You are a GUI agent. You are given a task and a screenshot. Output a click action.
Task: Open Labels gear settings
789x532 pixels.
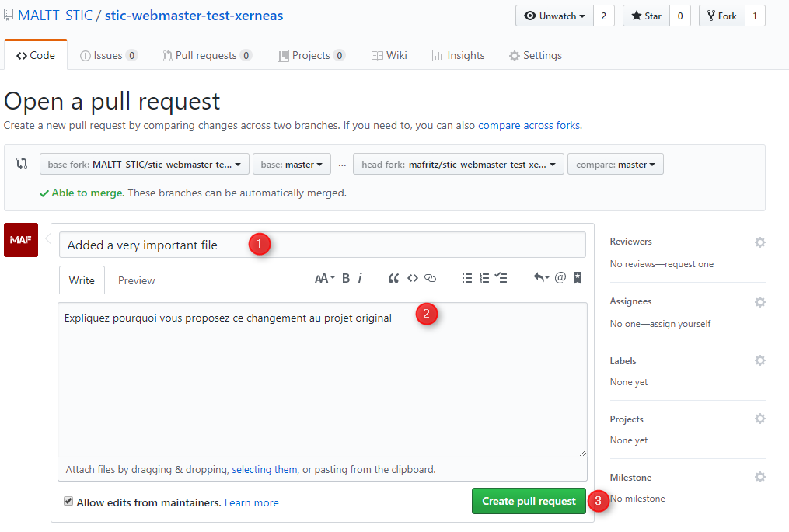759,360
